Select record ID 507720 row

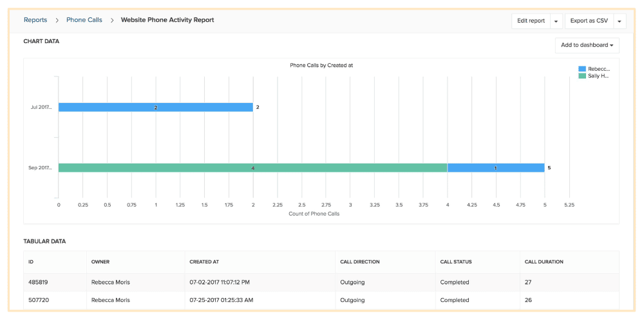click(x=39, y=300)
